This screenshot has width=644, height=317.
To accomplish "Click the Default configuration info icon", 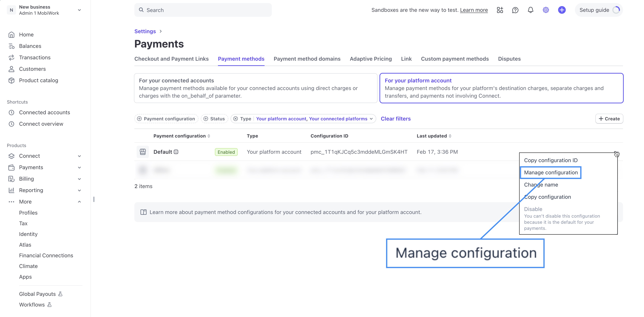I will [176, 152].
